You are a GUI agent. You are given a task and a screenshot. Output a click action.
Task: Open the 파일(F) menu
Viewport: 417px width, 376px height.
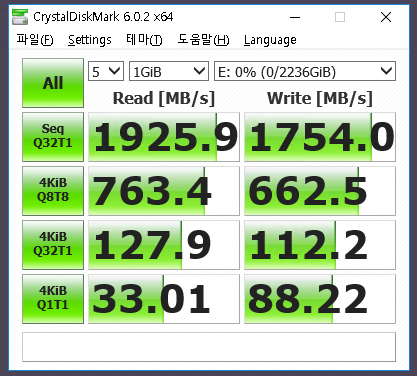click(35, 40)
